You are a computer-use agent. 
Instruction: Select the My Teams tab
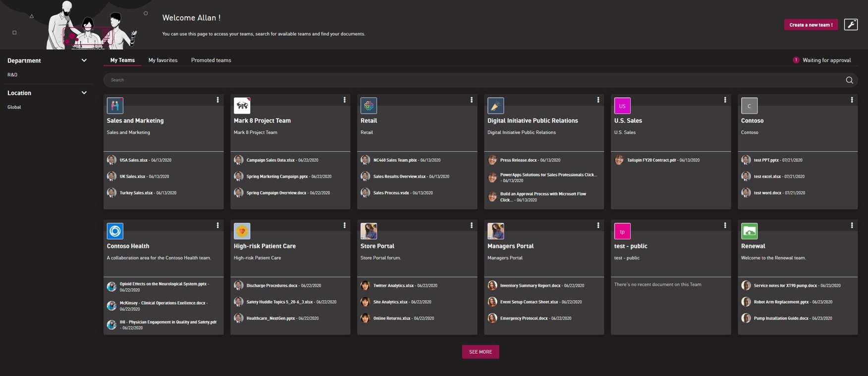click(122, 60)
